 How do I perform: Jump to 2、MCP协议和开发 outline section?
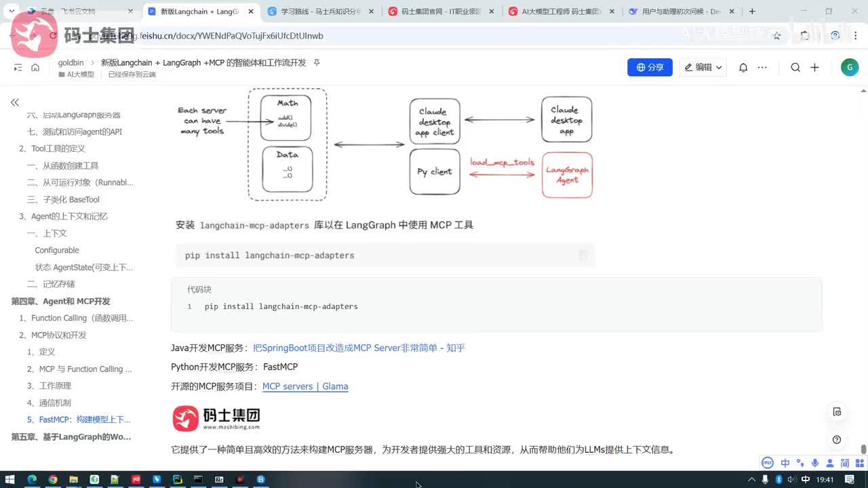click(53, 335)
